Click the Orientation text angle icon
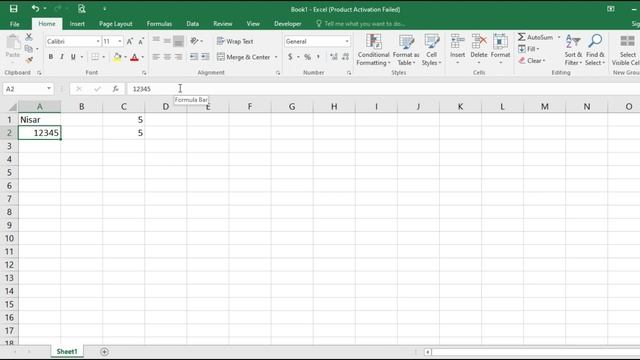The width and height of the screenshot is (640, 360). click(194, 41)
